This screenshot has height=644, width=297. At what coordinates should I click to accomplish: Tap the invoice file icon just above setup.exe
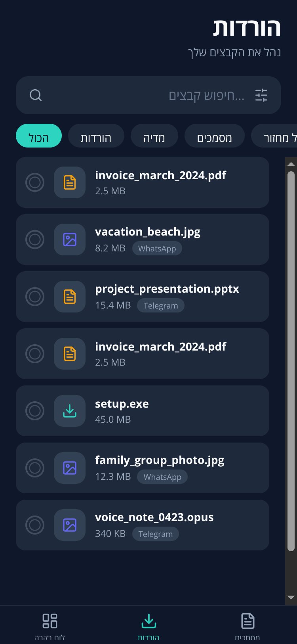(70, 354)
